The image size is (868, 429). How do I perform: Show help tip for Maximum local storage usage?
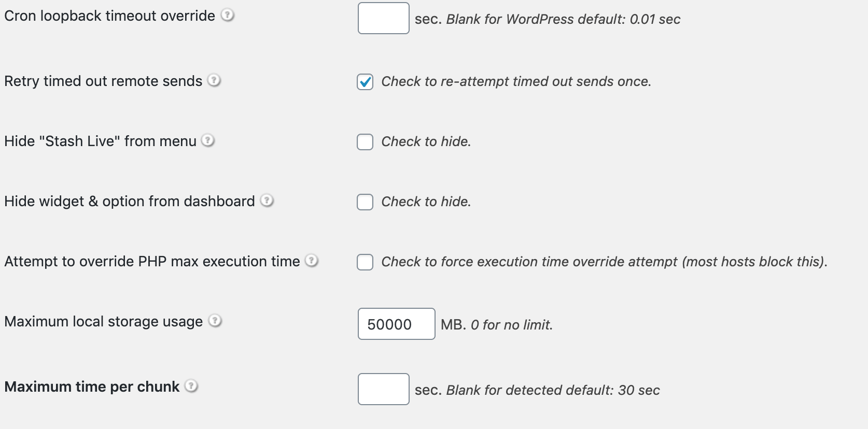(215, 321)
